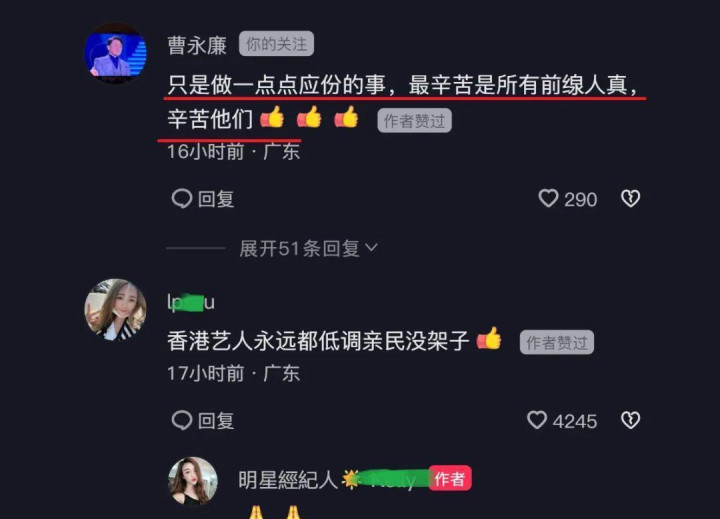Dislike 曹永廉's comment via broken heart icon
Image resolution: width=720 pixels, height=519 pixels.
pyautogui.click(x=630, y=199)
